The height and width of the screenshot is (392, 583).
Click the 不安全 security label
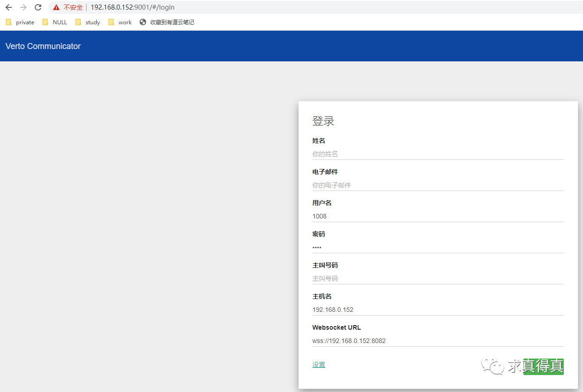[x=73, y=7]
